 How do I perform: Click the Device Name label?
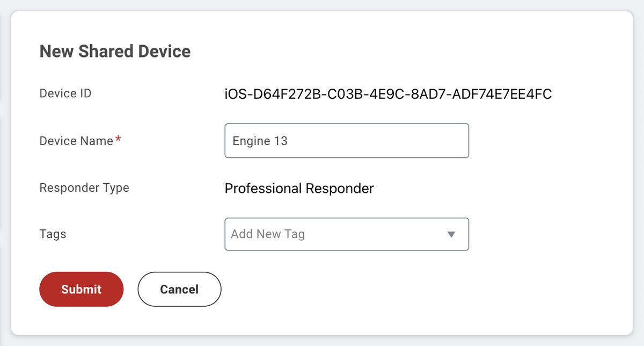75,141
